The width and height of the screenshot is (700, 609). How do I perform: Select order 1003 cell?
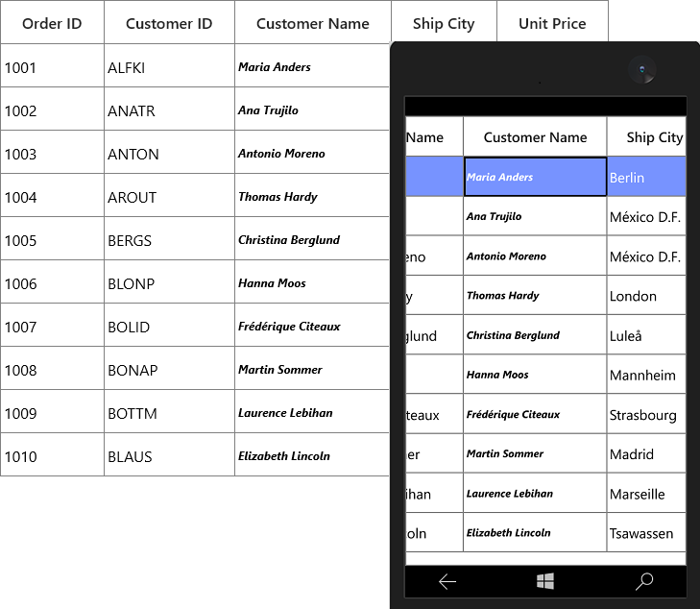(x=52, y=152)
